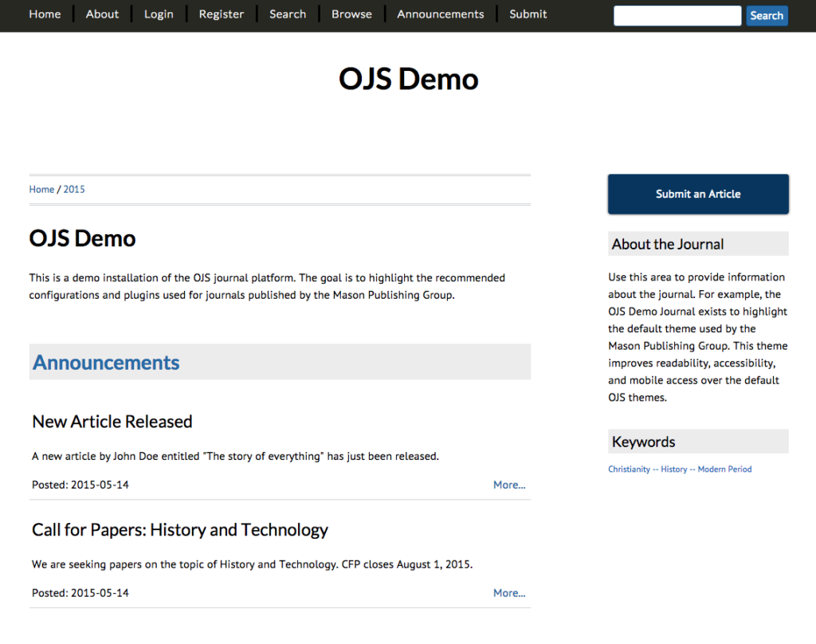Select Login from the navigation bar
Screen dimensions: 816x644
click(159, 14)
